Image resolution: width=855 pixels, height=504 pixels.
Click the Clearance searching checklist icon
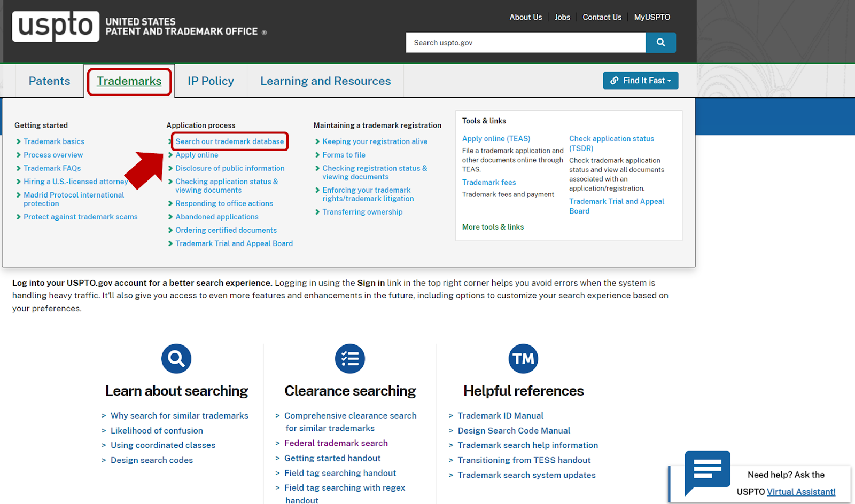click(350, 358)
